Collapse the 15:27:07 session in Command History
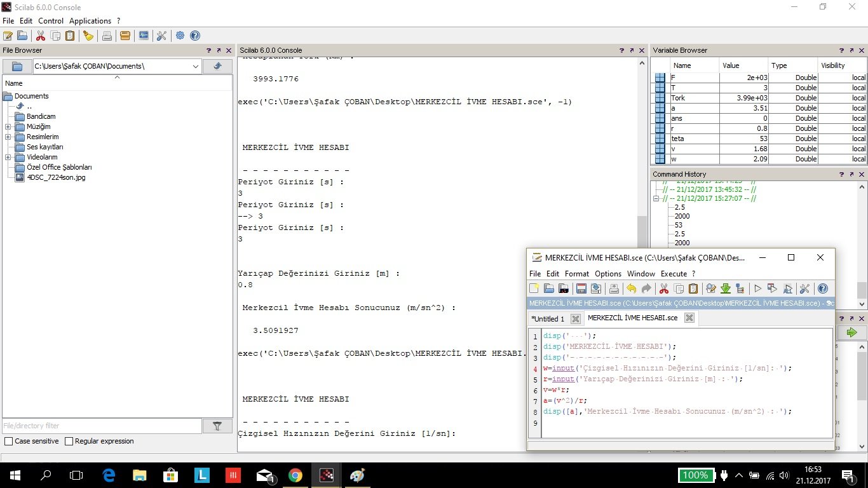Viewport: 868px width, 488px height. click(x=657, y=198)
